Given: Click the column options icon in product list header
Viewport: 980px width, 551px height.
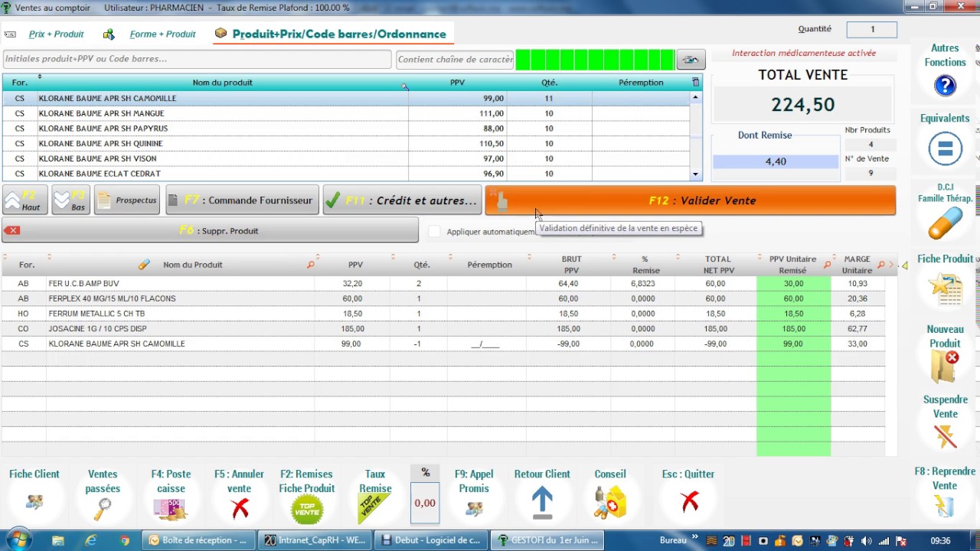Looking at the screenshot, I should (695, 82).
